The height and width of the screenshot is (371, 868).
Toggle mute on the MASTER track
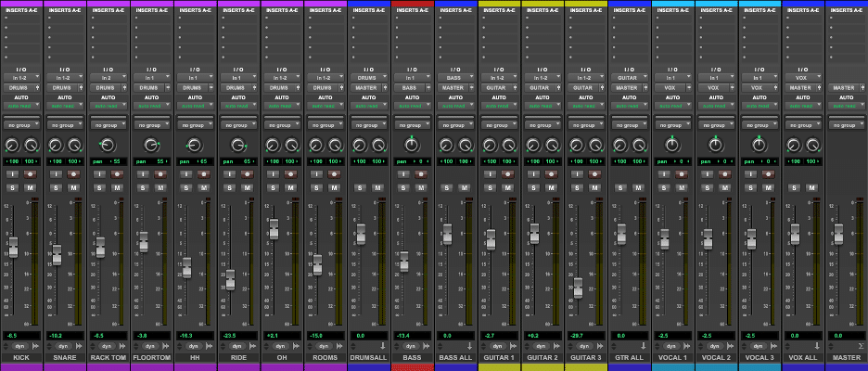pos(856,188)
